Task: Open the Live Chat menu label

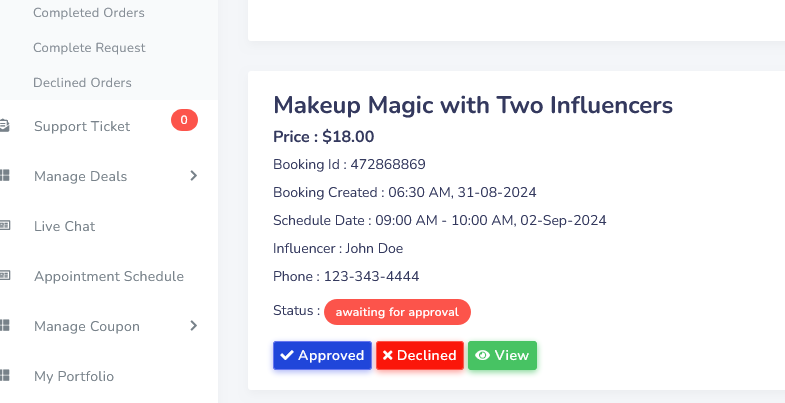Action: (x=65, y=226)
